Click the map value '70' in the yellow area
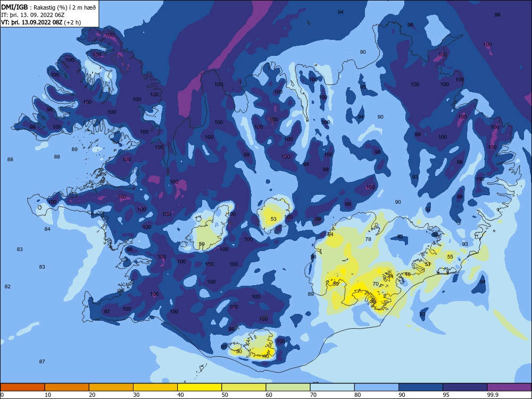532x399 pixels. click(x=376, y=284)
